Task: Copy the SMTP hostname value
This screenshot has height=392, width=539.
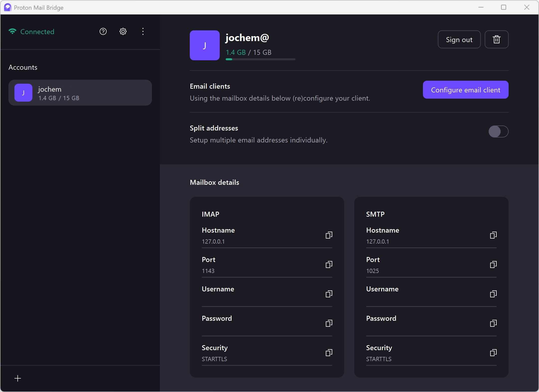Action: (493, 235)
